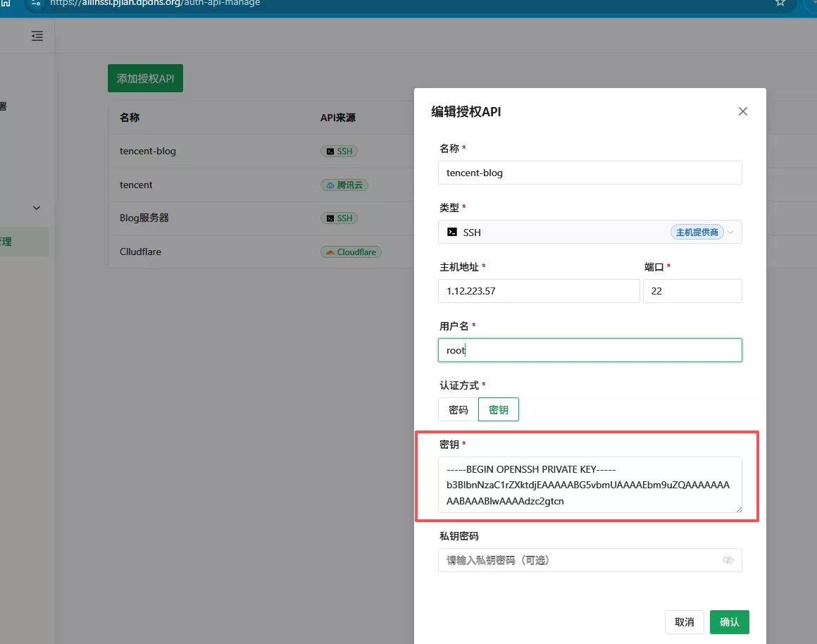
Task: Click the 端口 port field
Action: [x=692, y=291]
